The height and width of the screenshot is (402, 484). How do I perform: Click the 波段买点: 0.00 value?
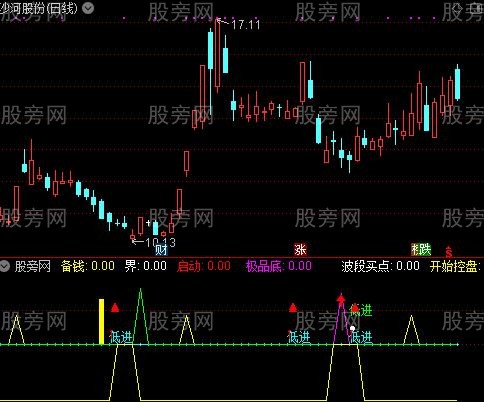pos(380,266)
